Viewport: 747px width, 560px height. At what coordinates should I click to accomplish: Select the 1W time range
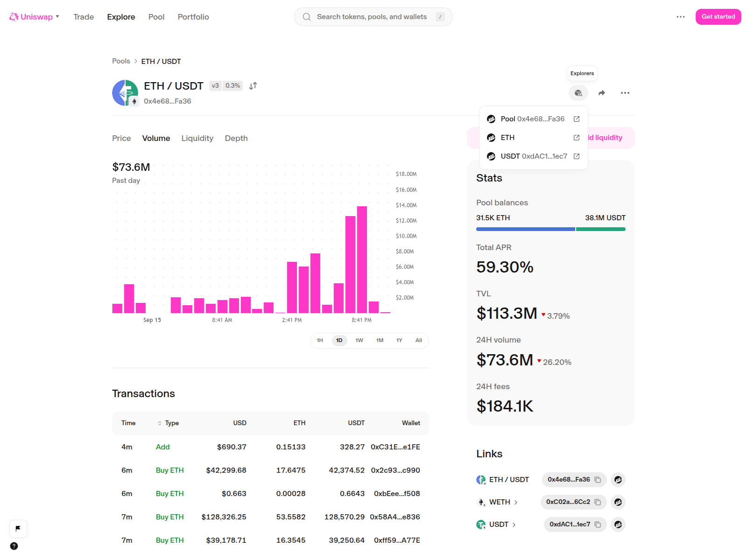(x=359, y=340)
